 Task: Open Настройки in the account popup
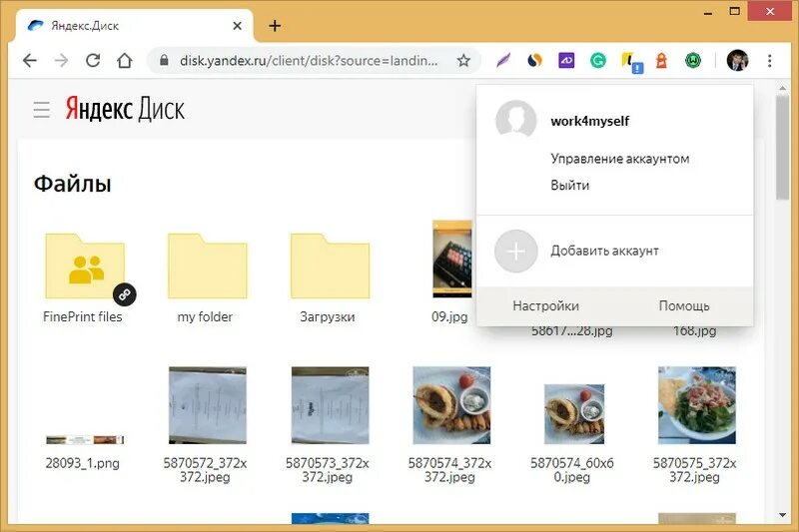[545, 306]
